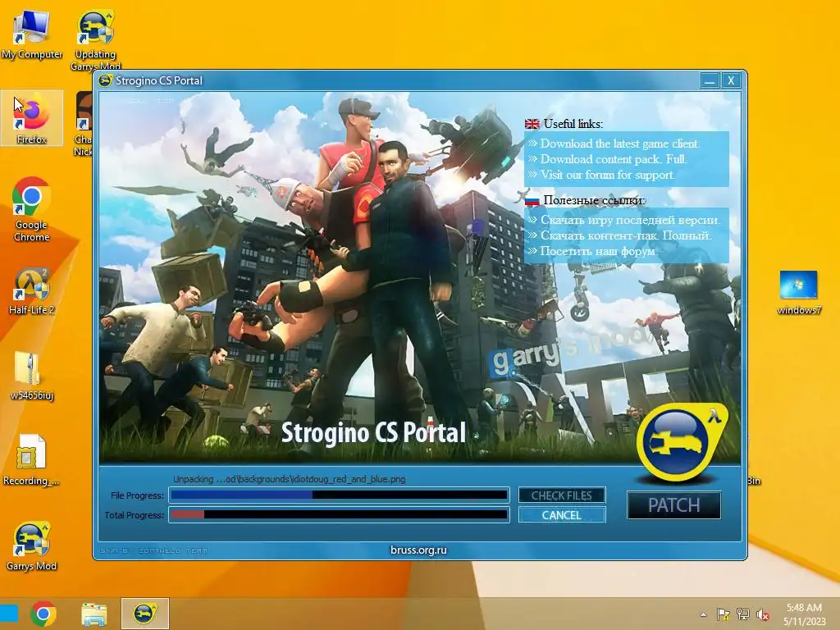
Task: Open the Recording_ file on desktop
Action: pos(32,460)
